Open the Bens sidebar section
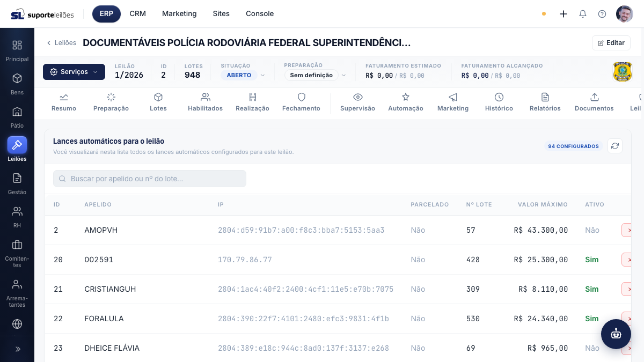 click(17, 84)
